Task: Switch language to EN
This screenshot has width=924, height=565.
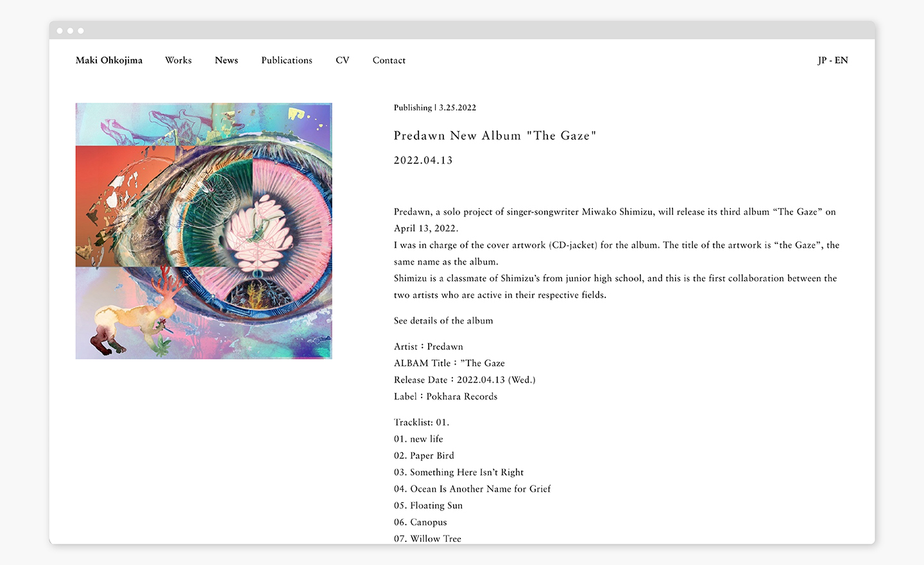Action: [841, 60]
